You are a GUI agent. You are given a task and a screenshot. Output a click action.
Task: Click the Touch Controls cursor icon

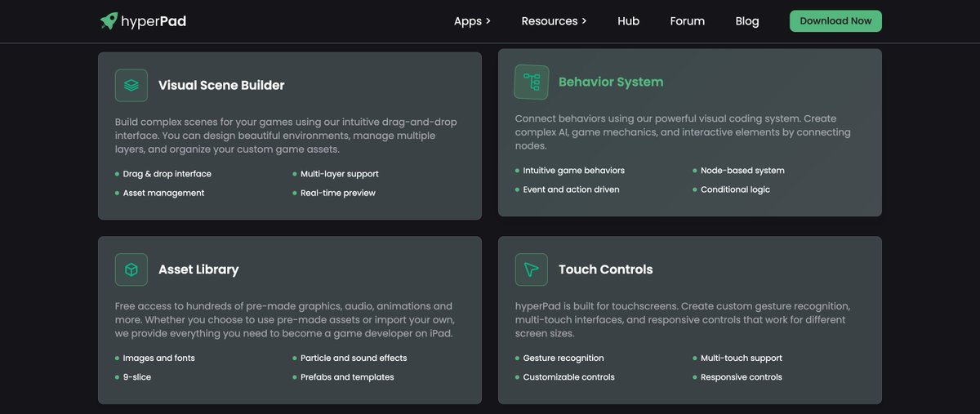(532, 269)
